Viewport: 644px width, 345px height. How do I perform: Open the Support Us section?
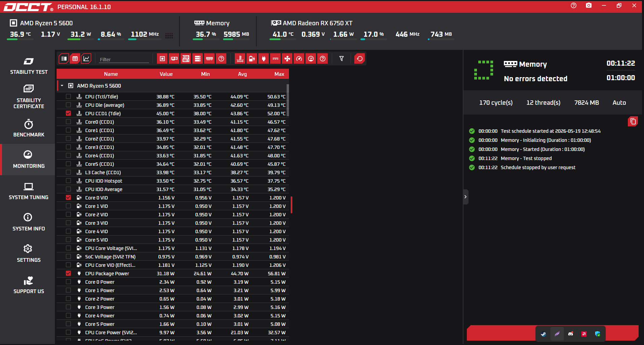(x=29, y=285)
